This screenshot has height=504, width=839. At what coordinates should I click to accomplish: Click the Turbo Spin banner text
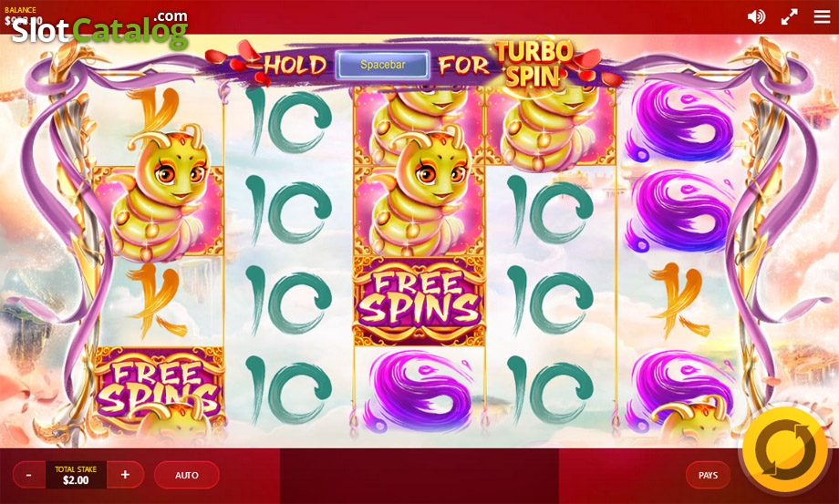[533, 64]
